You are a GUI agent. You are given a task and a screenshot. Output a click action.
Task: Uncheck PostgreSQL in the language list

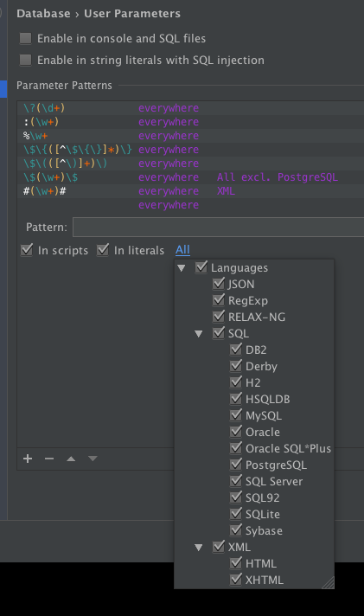point(235,465)
